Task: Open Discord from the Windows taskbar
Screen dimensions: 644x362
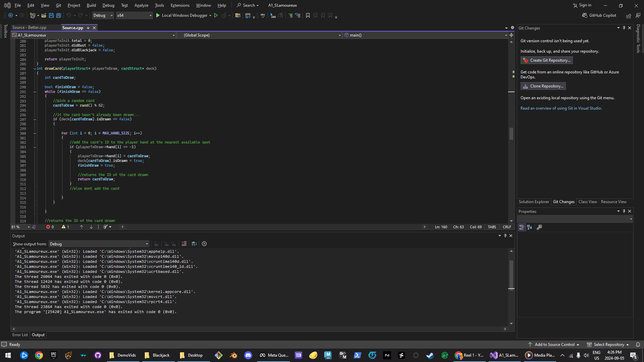Action: pos(248,355)
